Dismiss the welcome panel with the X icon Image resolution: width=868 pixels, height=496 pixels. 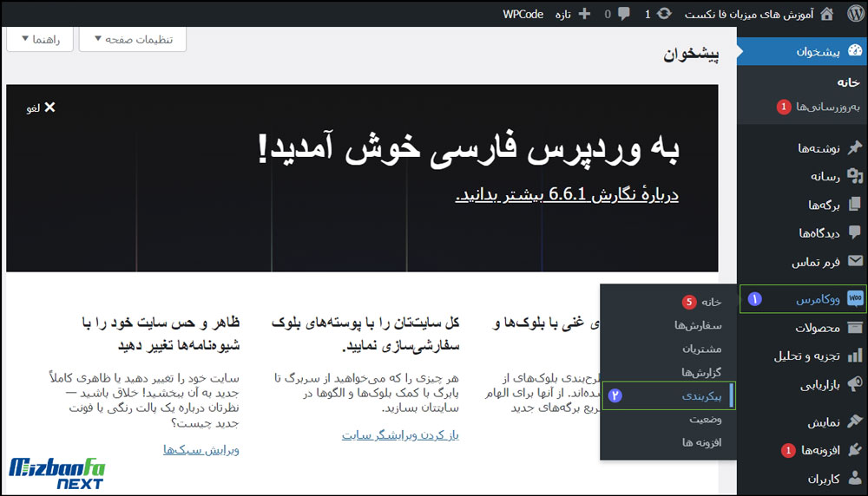[x=49, y=108]
